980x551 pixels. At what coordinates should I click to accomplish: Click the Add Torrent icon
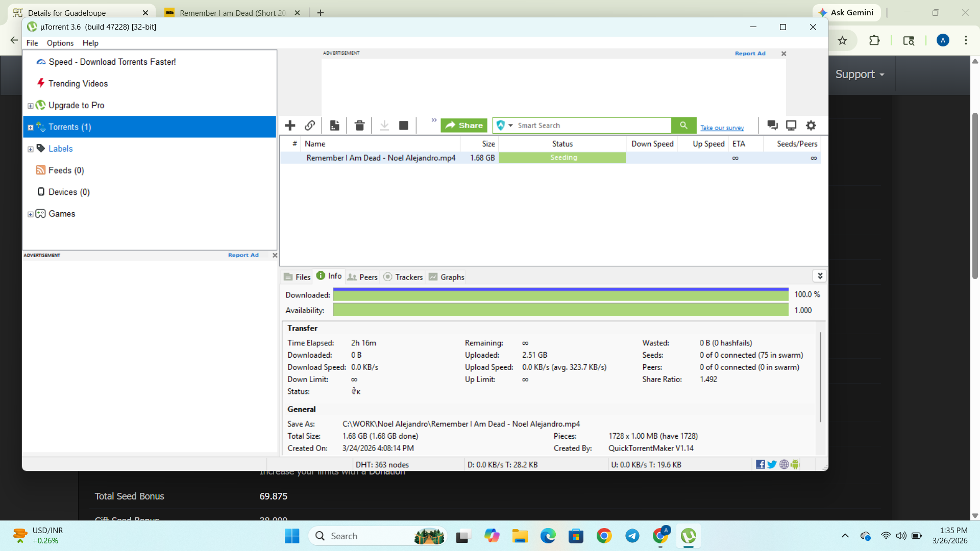(290, 125)
